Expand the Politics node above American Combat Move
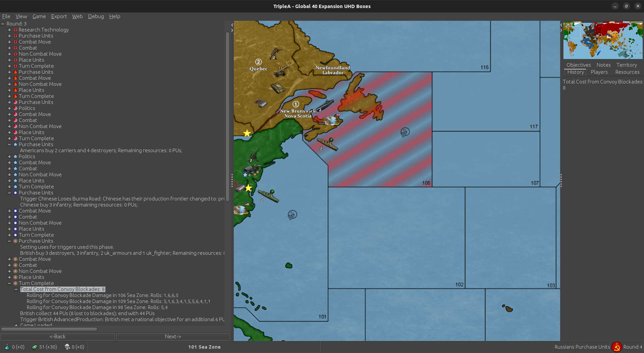Image resolution: width=644 pixels, height=353 pixels. pos(9,157)
